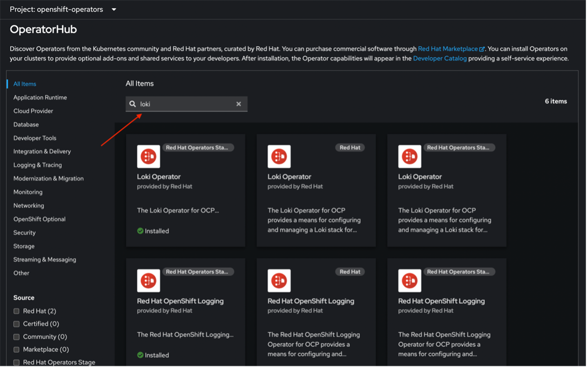Screen dimensions: 588x367
Task: Click the installed Red Hat OpenShift Logging logo
Action: [148, 281]
